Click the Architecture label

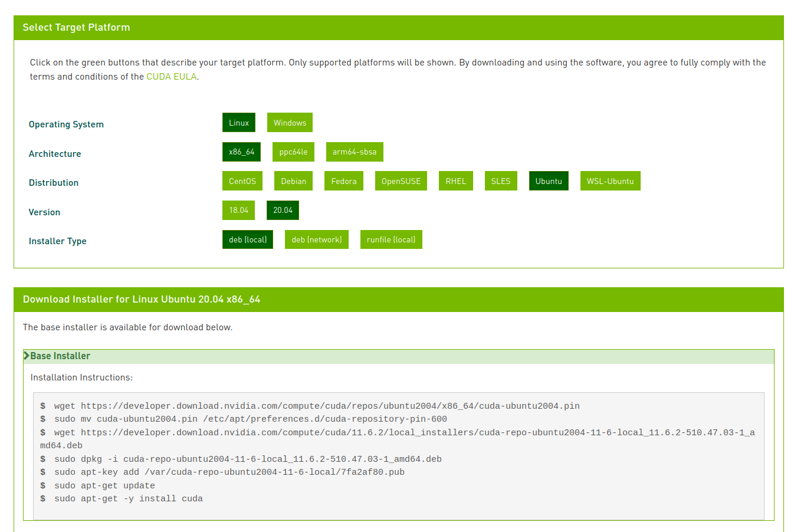tap(55, 154)
